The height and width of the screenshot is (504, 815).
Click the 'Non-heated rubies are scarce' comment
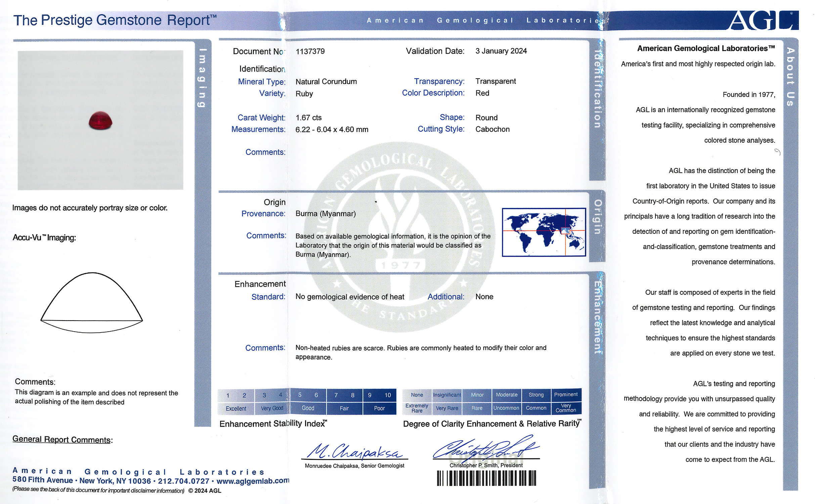421,352
